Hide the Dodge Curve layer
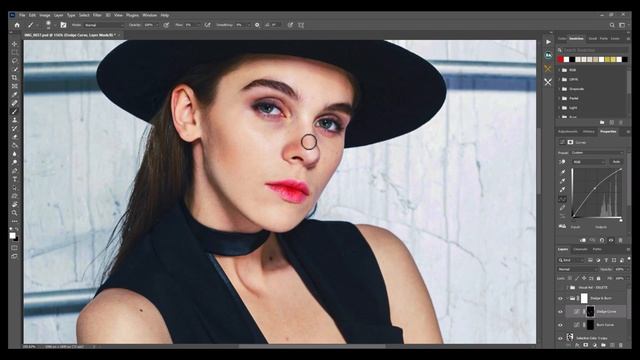This screenshot has height=360, width=640. pyautogui.click(x=560, y=311)
